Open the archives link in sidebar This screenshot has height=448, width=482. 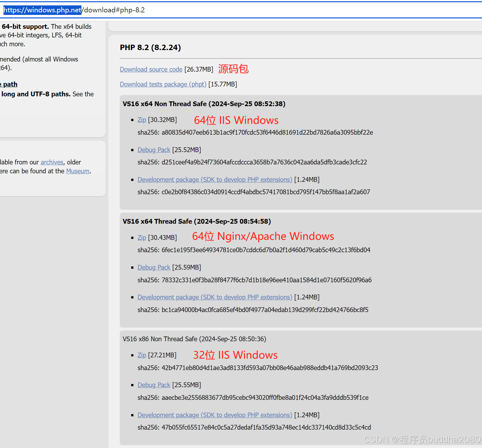(x=52, y=162)
